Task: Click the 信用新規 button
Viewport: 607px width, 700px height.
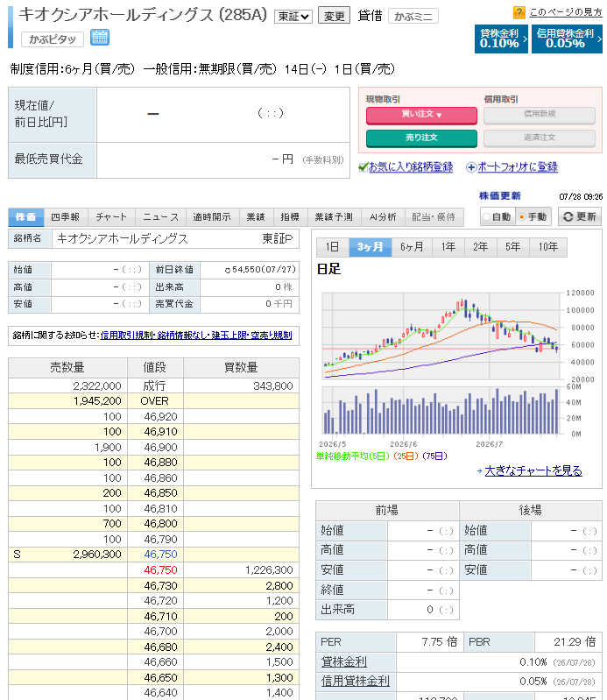Action: pyautogui.click(x=540, y=115)
